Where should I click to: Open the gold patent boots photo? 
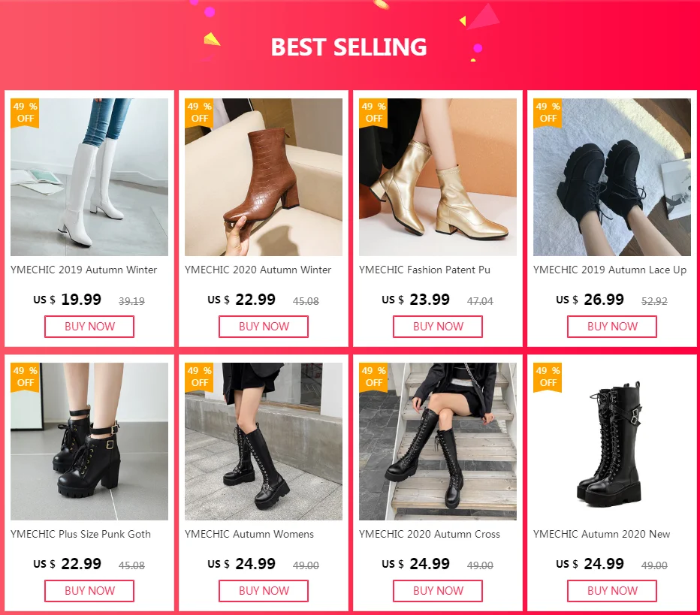[x=437, y=177]
